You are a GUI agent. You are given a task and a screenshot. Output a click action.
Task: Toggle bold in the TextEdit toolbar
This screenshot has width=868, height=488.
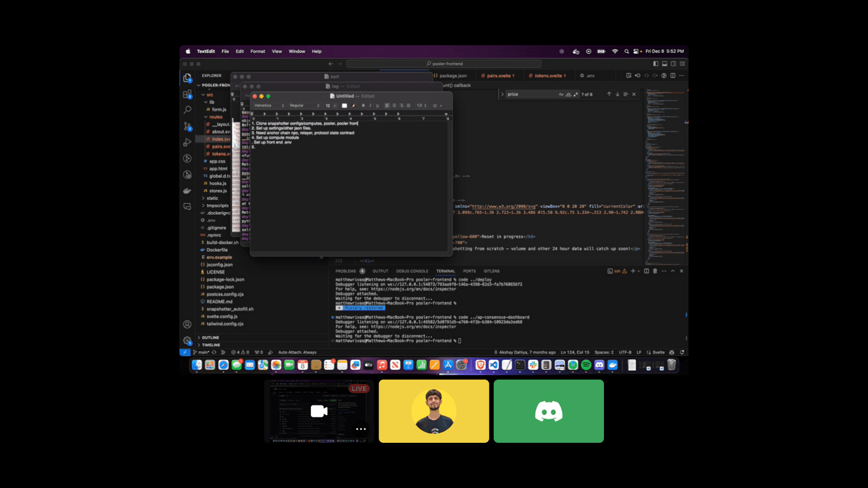tap(363, 105)
